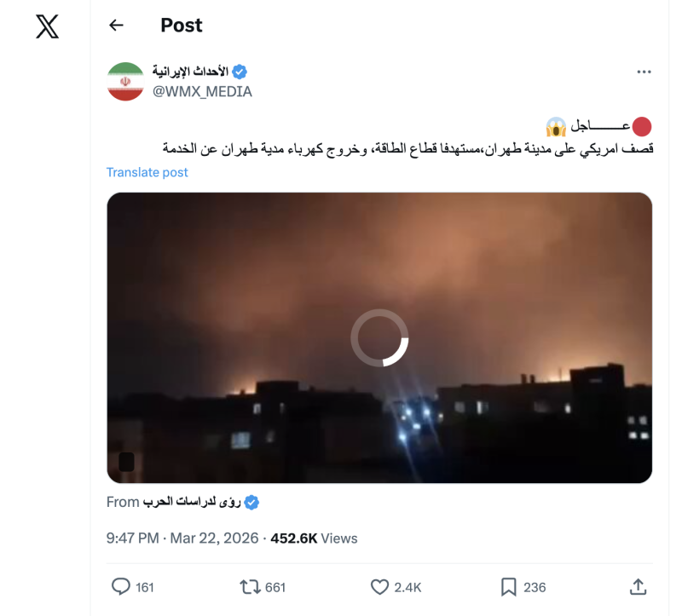Open the @WMX_MEDIA handle
This screenshot has width=682, height=616.
point(202,92)
